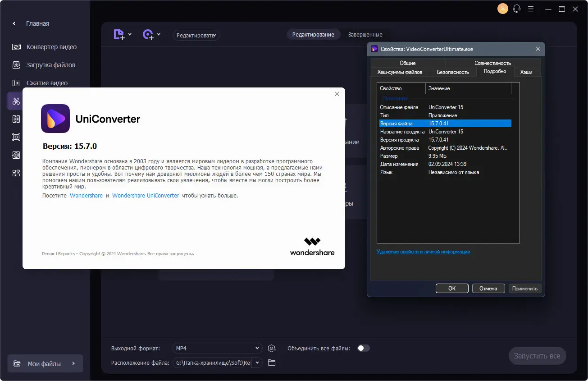Select the disc burner sidebar icon

pyautogui.click(x=16, y=155)
